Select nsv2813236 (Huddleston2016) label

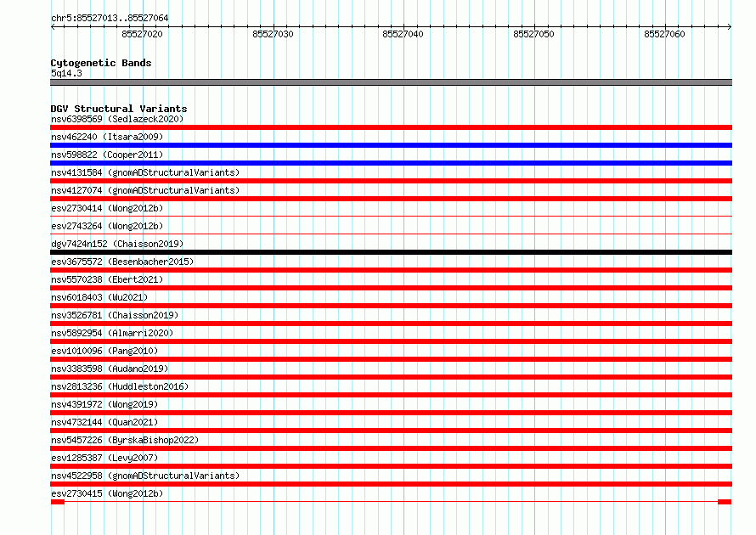(x=120, y=386)
